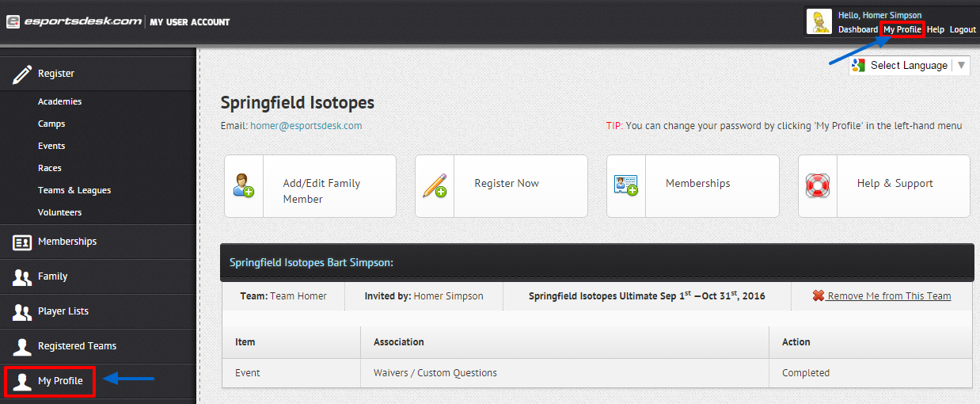The image size is (980, 404).
Task: Click Remove Me from This Team link
Action: (x=889, y=295)
